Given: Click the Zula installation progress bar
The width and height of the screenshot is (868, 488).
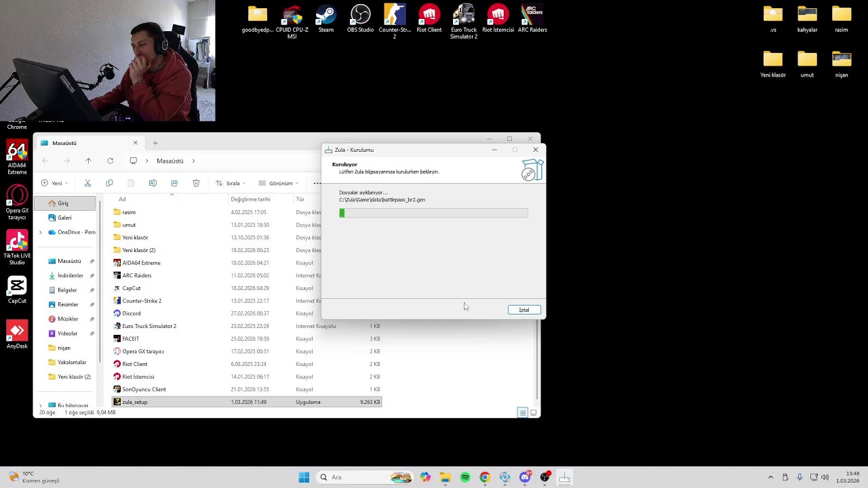Looking at the screenshot, I should [433, 213].
